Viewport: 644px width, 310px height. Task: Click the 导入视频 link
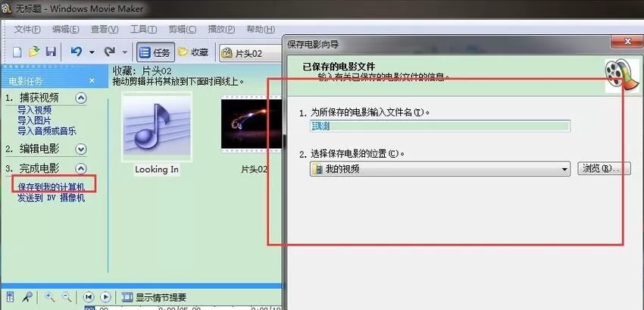(x=35, y=110)
